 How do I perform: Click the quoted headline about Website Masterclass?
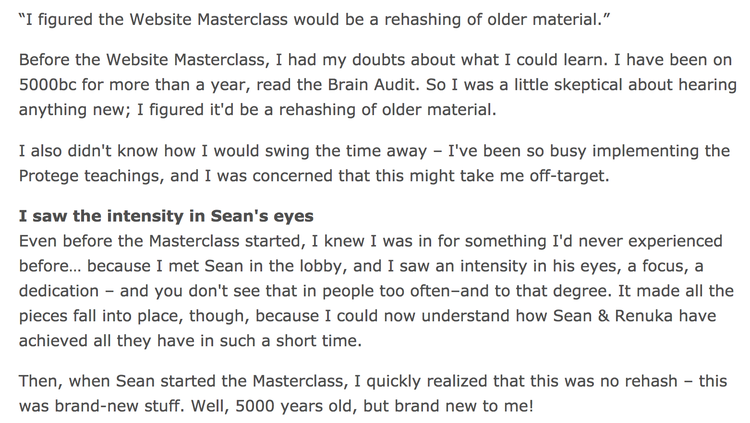tap(314, 20)
